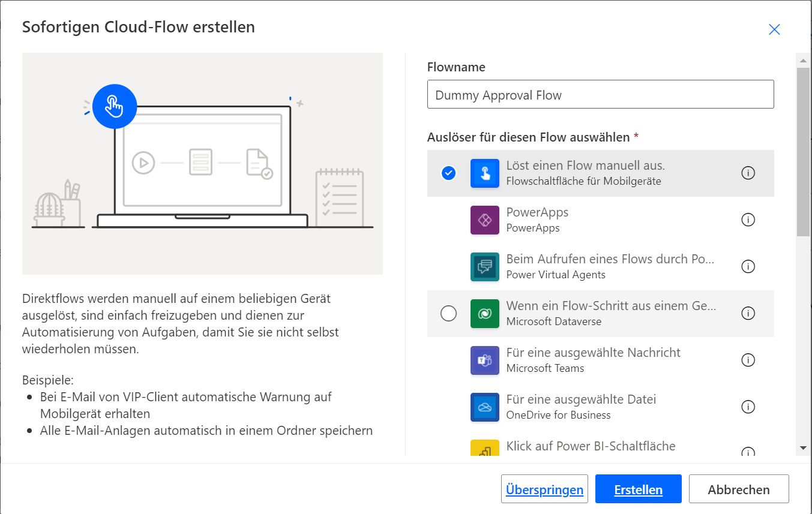
Task: Click the green Microsoft Dataverse icon
Action: pos(485,314)
